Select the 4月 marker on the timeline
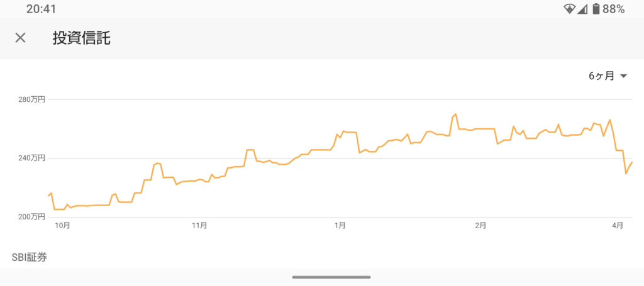 pyautogui.click(x=618, y=225)
